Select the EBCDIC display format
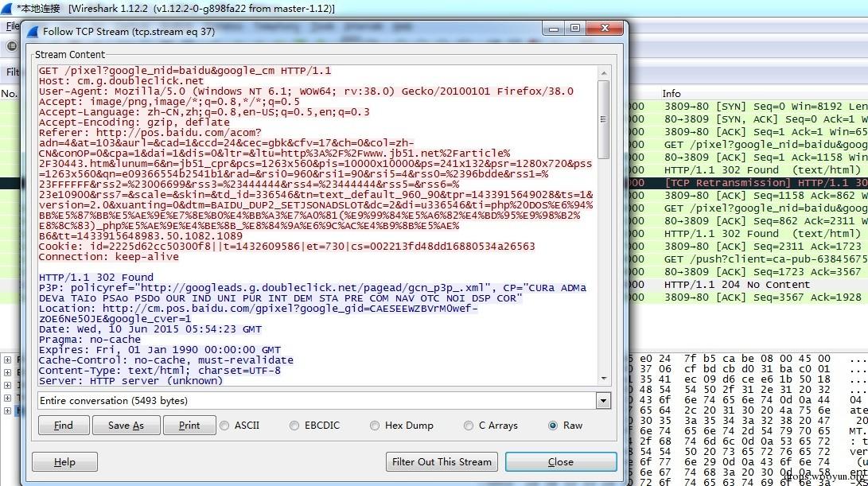The width and height of the screenshot is (868, 486). click(x=295, y=426)
